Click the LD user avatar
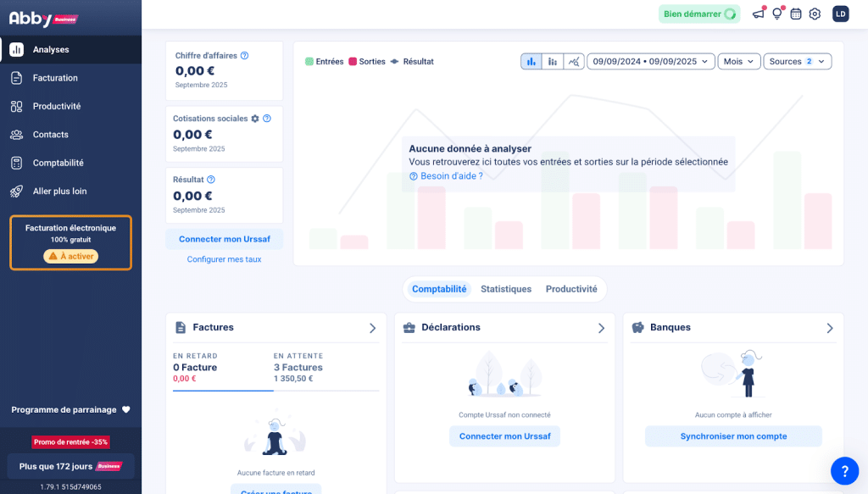The image size is (868, 494). pyautogui.click(x=840, y=14)
